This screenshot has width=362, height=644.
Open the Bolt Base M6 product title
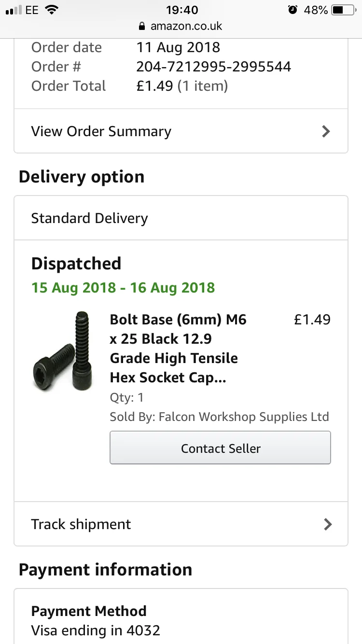(178, 349)
